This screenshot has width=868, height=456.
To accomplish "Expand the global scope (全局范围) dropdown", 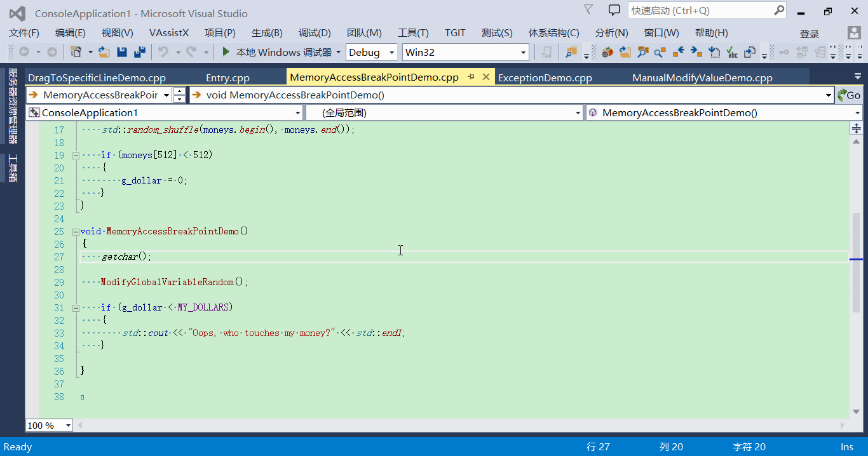I will (x=578, y=113).
